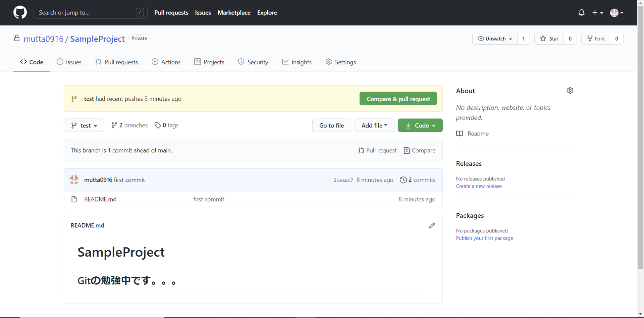Open the notifications bell
Image resolution: width=644 pixels, height=318 pixels.
pyautogui.click(x=582, y=12)
